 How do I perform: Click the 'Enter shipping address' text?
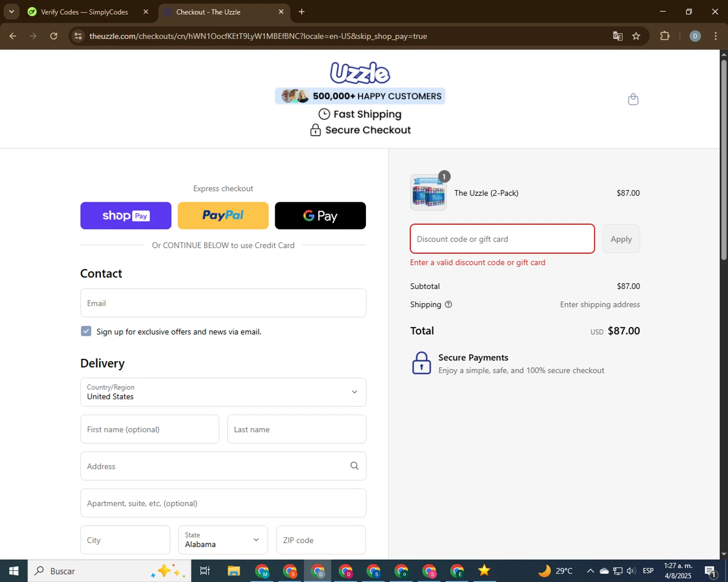coord(600,305)
